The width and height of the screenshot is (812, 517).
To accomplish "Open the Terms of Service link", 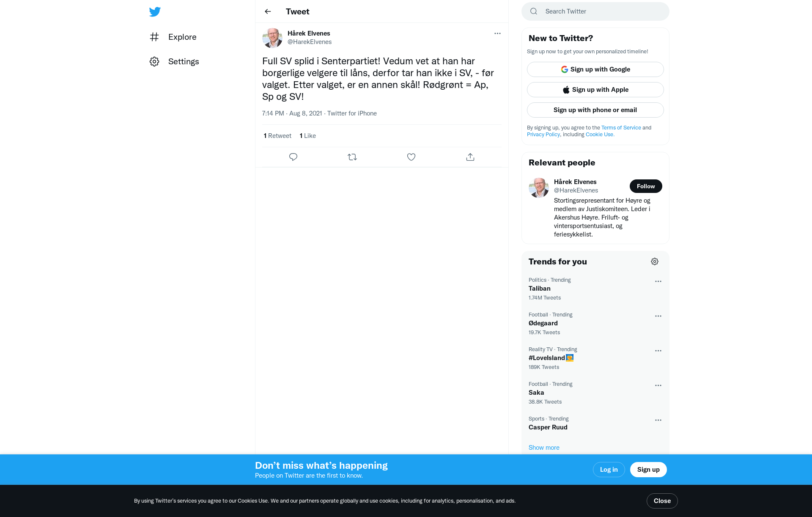I will pyautogui.click(x=621, y=127).
